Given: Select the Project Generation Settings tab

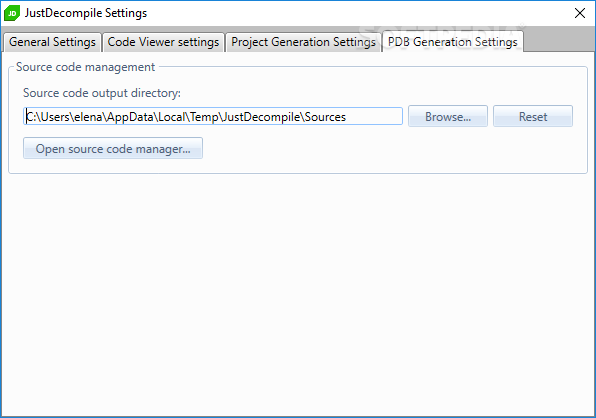Looking at the screenshot, I should click(303, 42).
